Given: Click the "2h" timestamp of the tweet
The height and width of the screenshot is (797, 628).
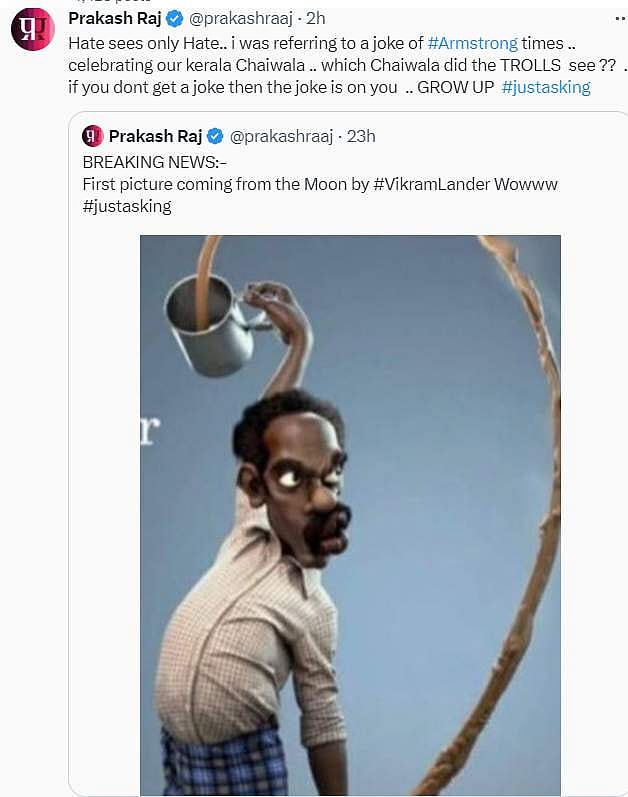Looking at the screenshot, I should tap(315, 18).
